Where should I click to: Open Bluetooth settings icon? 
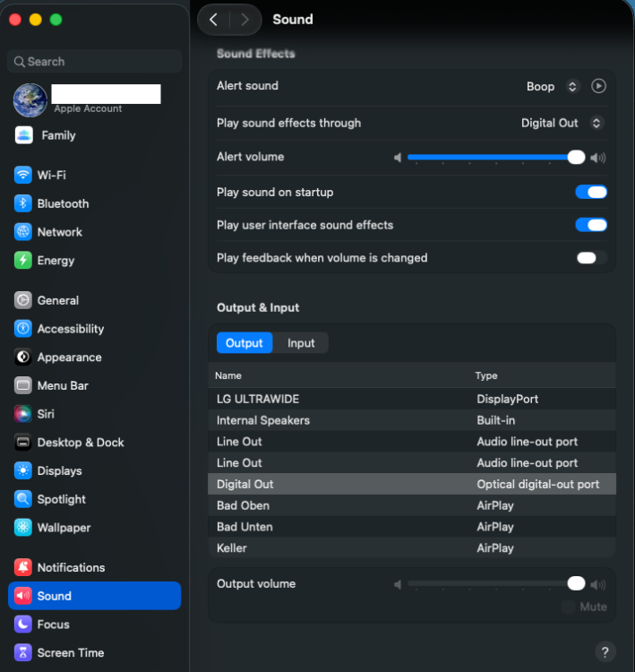(23, 203)
